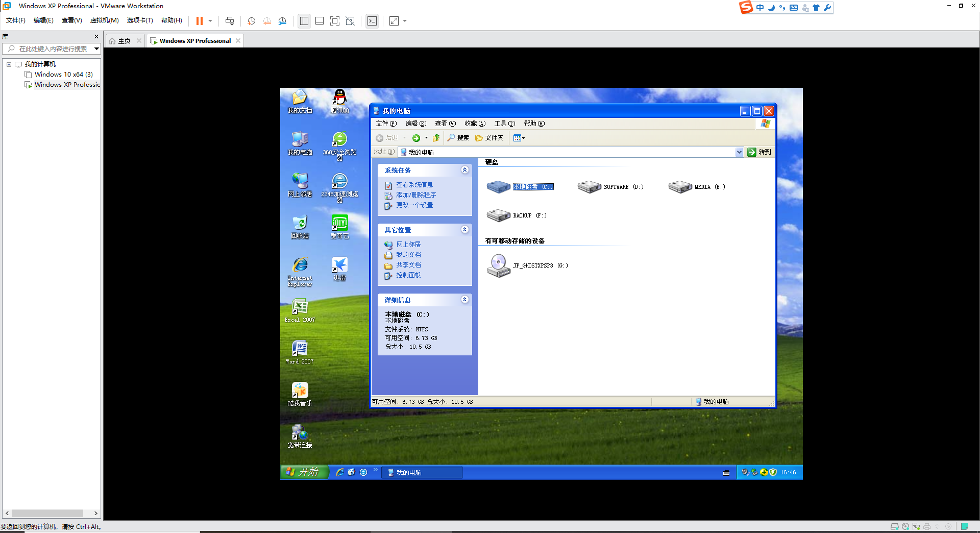The image size is (980, 533).
Task: Toggle the 文件夹 folders pane button
Action: [x=489, y=138]
